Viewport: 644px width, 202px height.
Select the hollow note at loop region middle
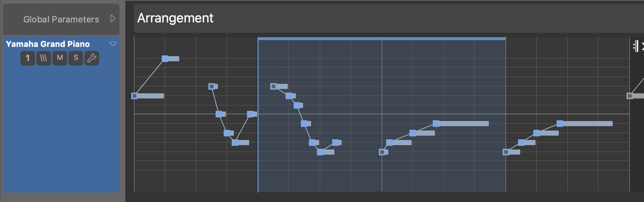coord(384,152)
